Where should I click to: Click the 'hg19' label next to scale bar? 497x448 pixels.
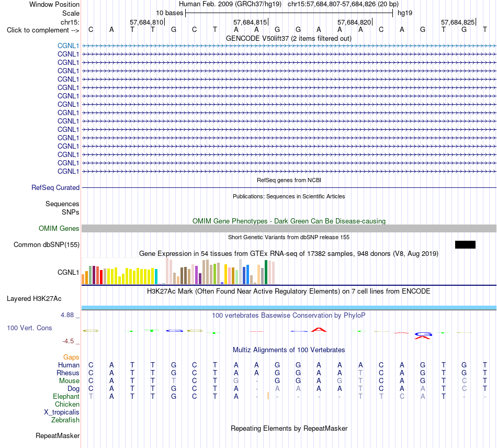tap(405, 13)
